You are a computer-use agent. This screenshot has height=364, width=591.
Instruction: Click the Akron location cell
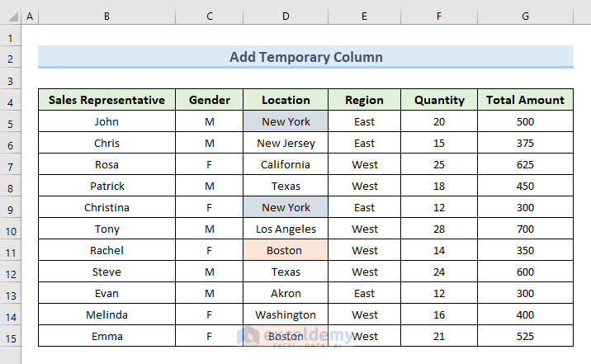tap(286, 293)
